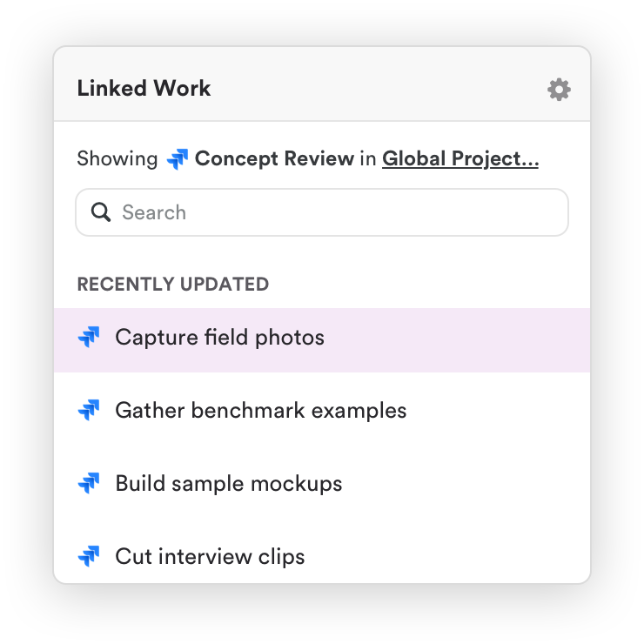Click the search magnifying glass icon

click(101, 212)
